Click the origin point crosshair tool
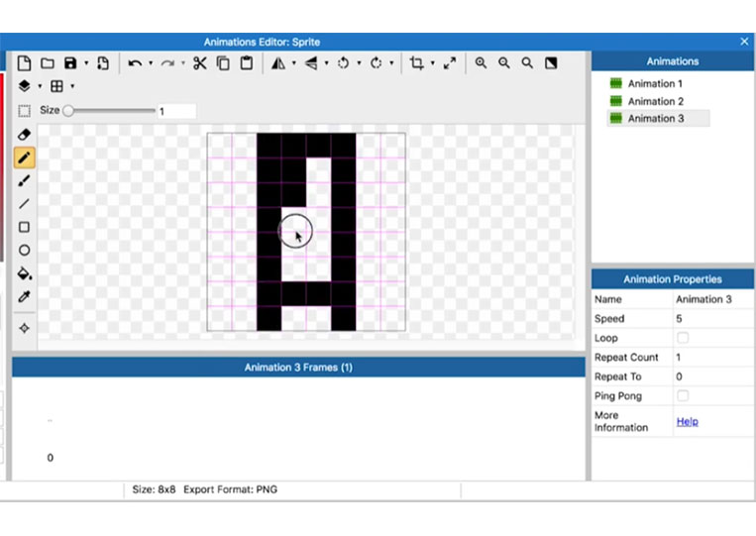 (24, 328)
